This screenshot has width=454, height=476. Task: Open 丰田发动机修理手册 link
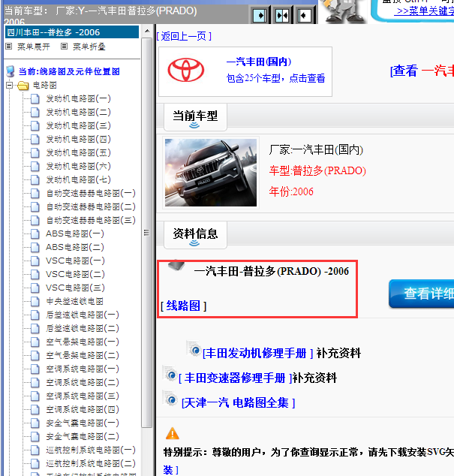(x=258, y=354)
